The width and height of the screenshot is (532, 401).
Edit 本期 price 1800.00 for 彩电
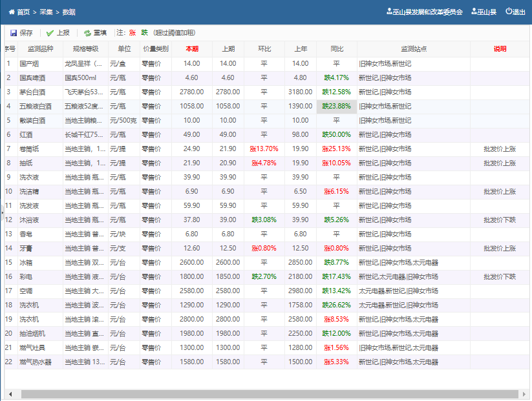192,277
